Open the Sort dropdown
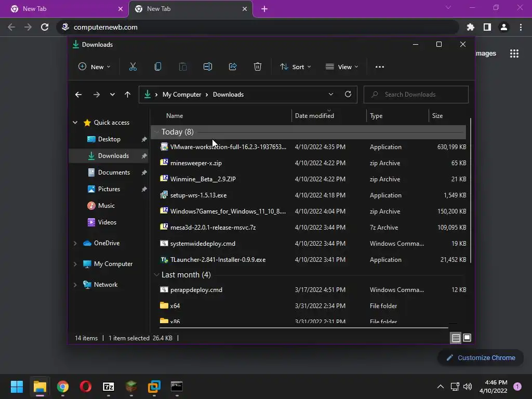The image size is (532, 399). pos(295,67)
